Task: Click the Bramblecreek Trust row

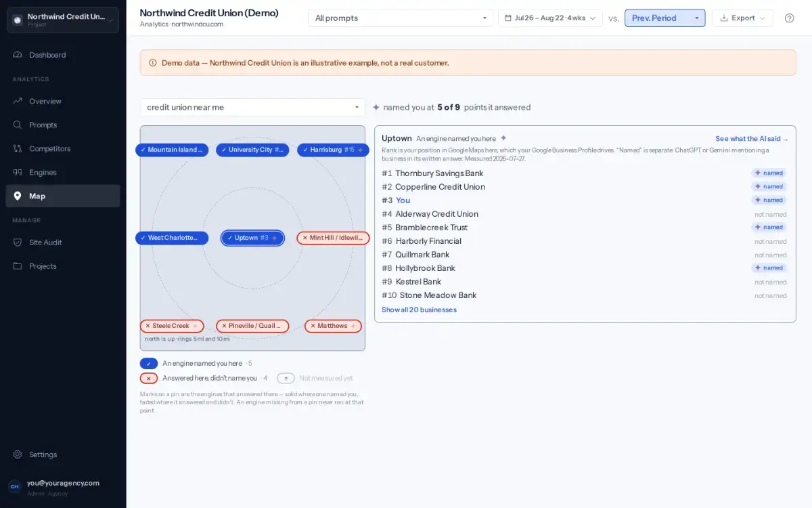Action: coord(585,228)
